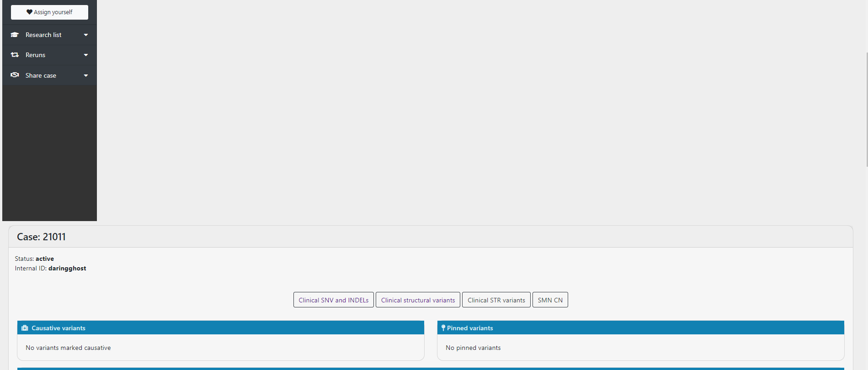Open the Research list menu item

(49, 35)
